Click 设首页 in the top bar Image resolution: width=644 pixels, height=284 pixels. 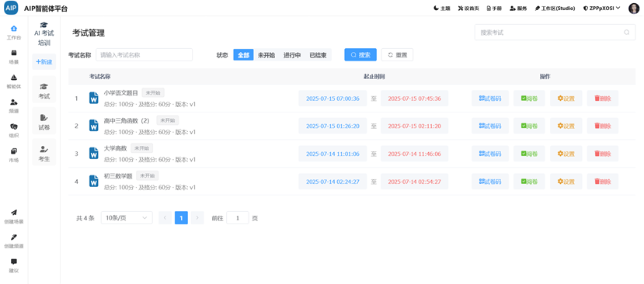coord(468,9)
